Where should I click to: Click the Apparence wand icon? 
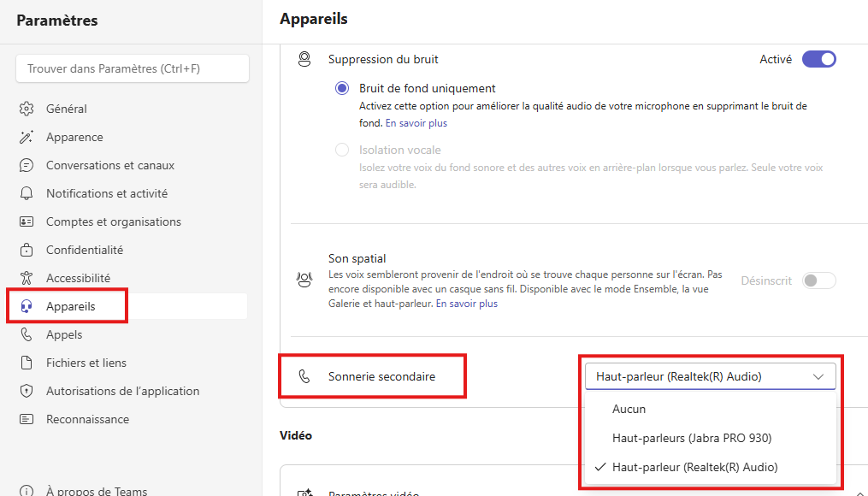point(27,137)
